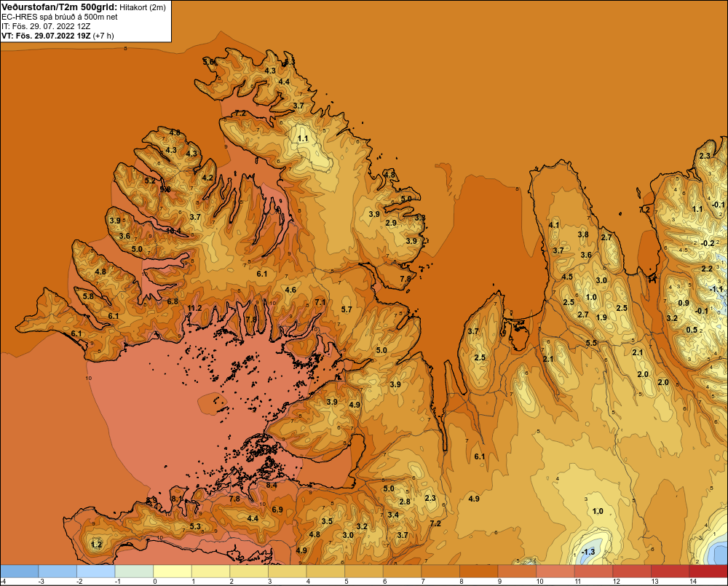Click the 'VT: Fös. 29.07.2022 19Z' valid time
This screenshot has height=586, width=728.
tap(46, 36)
